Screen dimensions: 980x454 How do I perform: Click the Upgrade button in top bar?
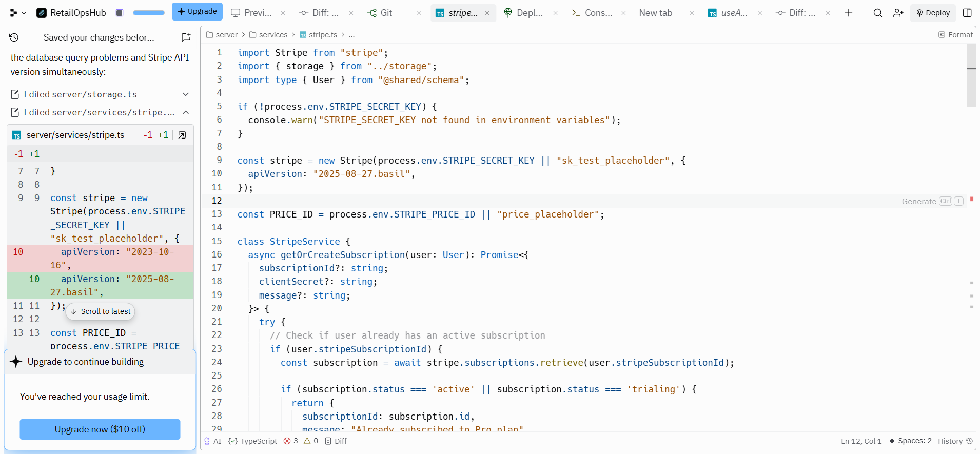197,11
